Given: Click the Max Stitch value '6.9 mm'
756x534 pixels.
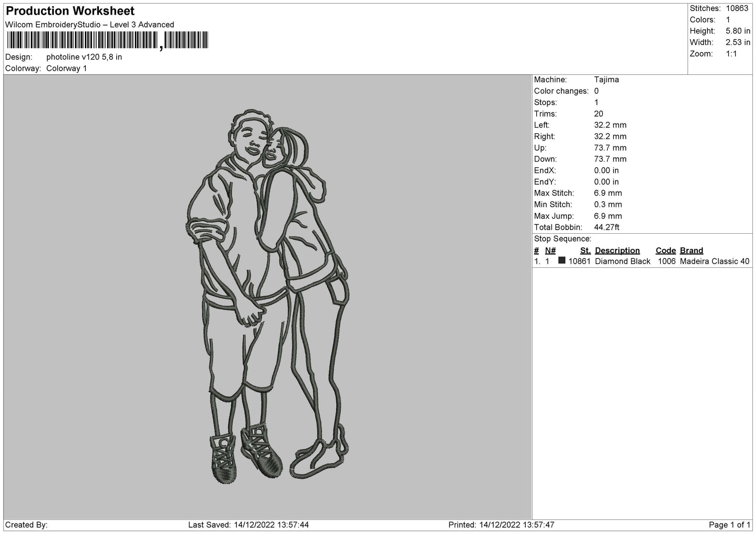Looking at the screenshot, I should (x=608, y=194).
